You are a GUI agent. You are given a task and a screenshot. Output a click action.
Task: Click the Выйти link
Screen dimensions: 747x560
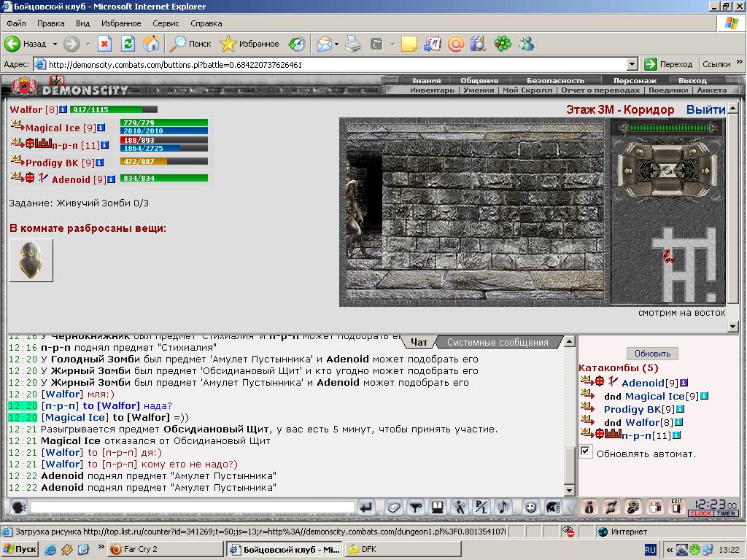[x=705, y=109]
